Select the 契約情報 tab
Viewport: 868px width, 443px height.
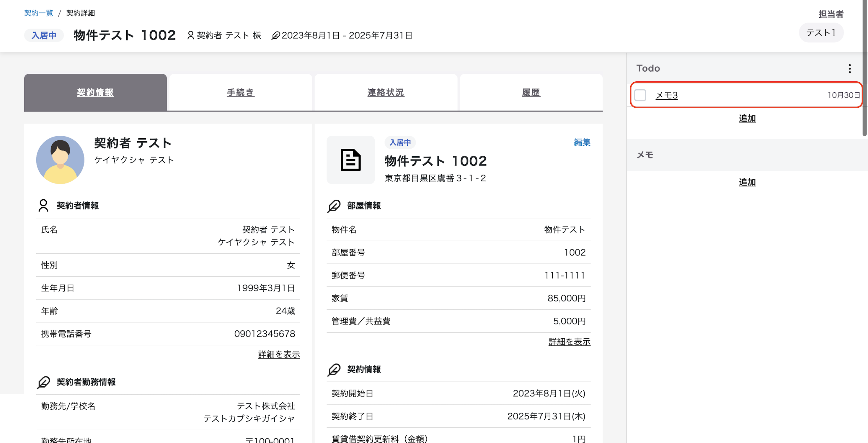95,92
